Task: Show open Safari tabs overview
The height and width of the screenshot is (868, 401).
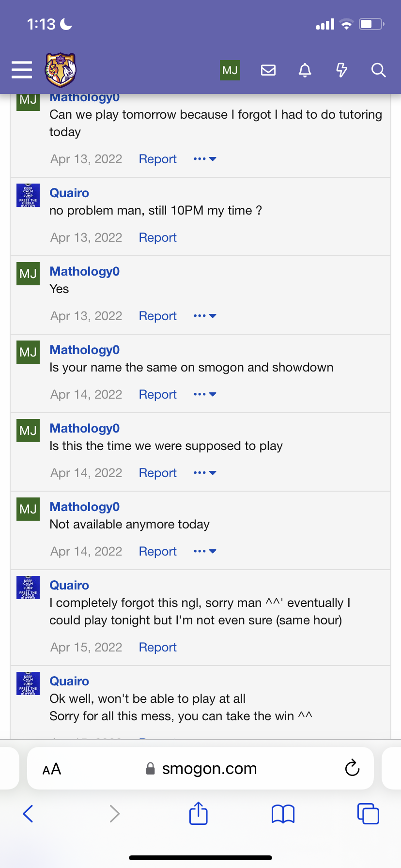Action: [368, 813]
